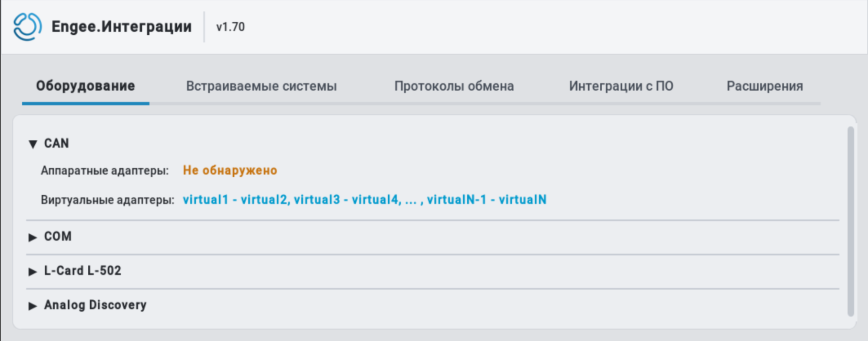Screen dimensions: 868x341
Task: Click the L-Card L-502 heading text
Action: click(x=83, y=271)
